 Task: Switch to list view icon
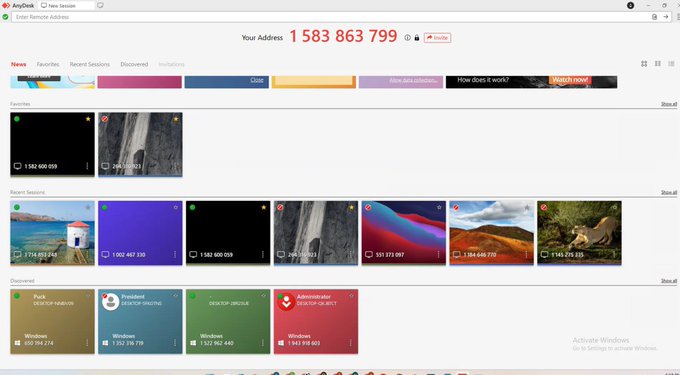tap(671, 64)
